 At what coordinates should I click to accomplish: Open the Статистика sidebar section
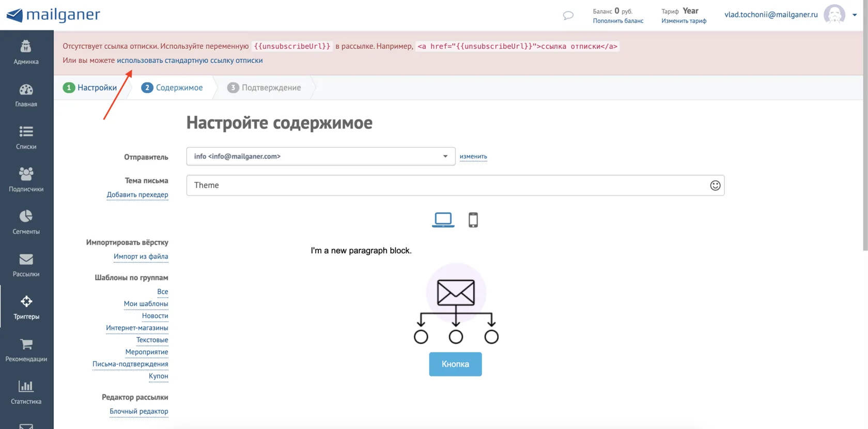pos(26,392)
